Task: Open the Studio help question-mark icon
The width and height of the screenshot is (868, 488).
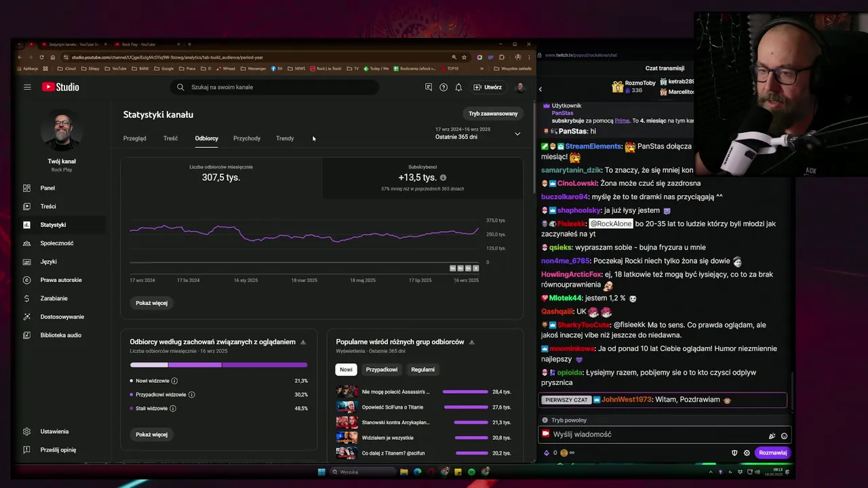Action: (x=443, y=87)
